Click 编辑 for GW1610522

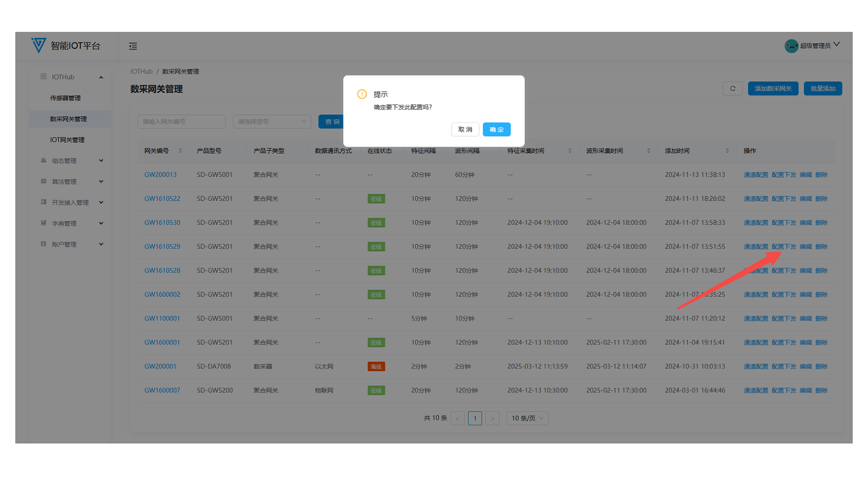click(x=806, y=199)
